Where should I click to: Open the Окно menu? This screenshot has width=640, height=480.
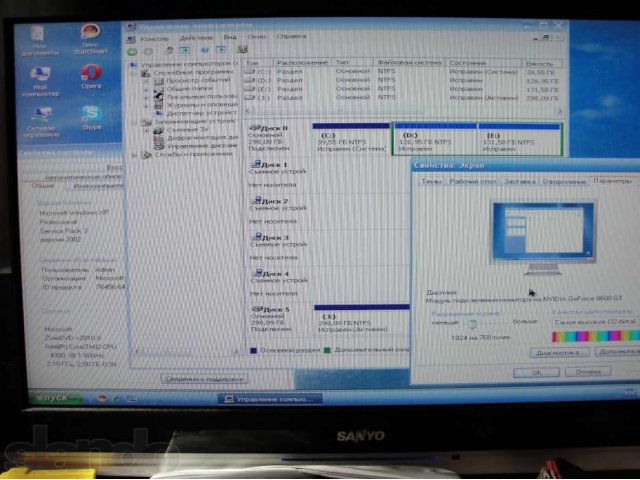click(x=256, y=37)
